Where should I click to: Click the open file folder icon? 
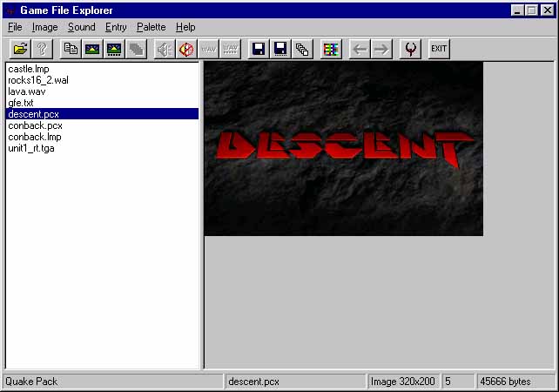(20, 49)
